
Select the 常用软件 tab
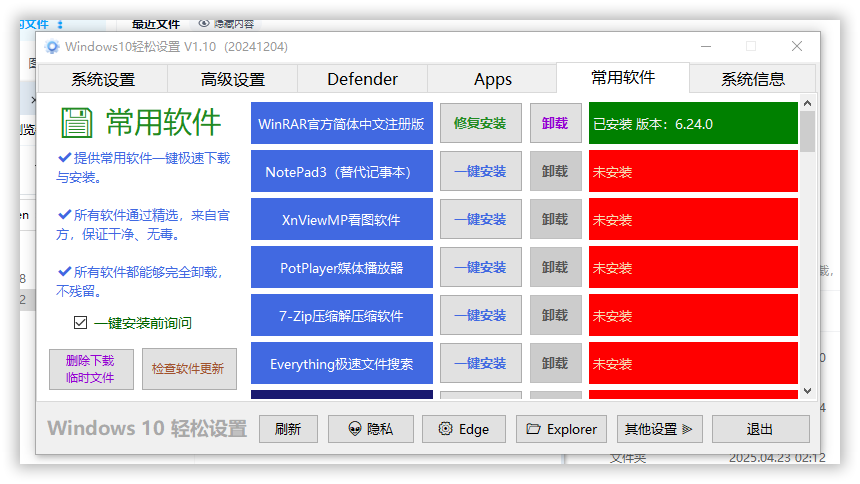pyautogui.click(x=623, y=78)
